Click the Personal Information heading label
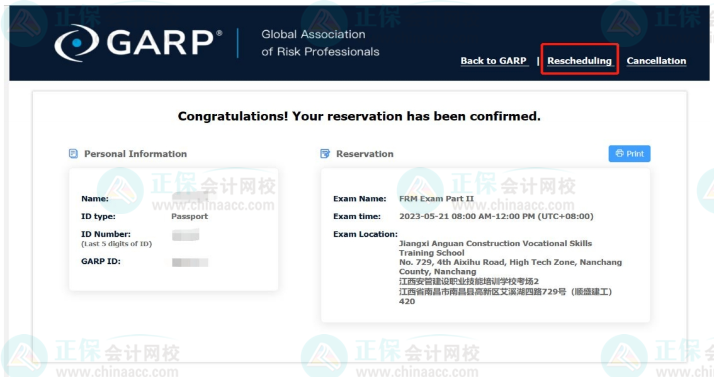714x377 pixels. (135, 154)
